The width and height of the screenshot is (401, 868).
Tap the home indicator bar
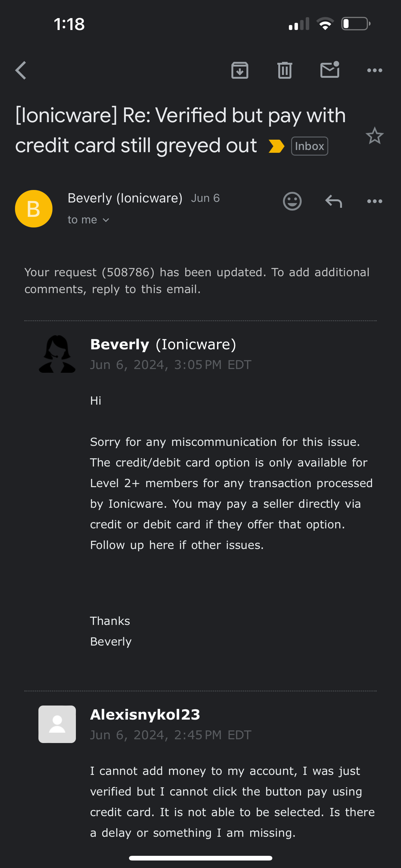point(200,858)
